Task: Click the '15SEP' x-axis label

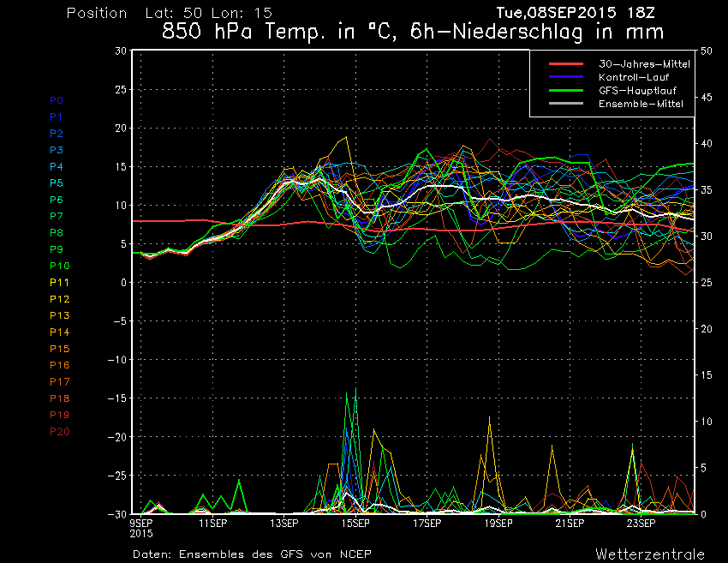Action: [x=355, y=523]
